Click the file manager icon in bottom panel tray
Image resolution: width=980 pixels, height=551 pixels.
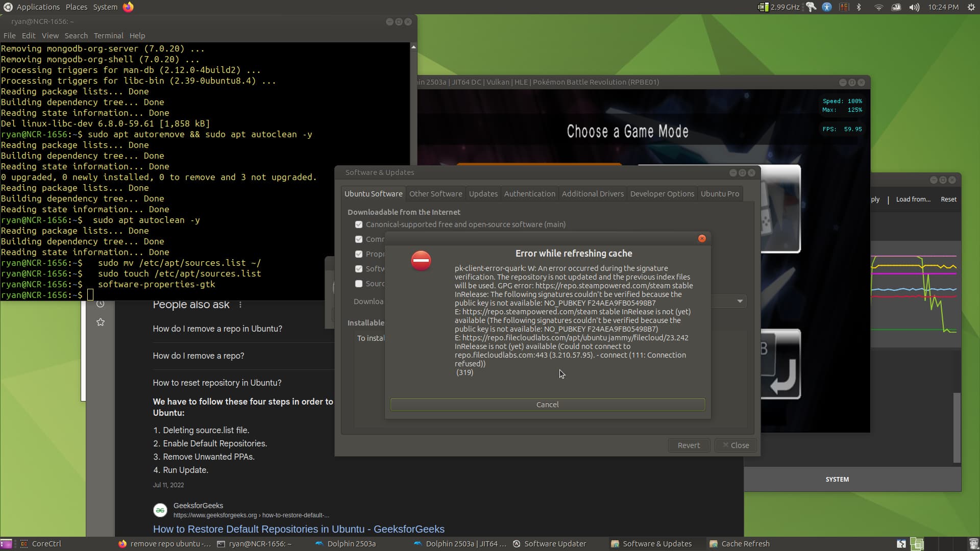coord(901,544)
